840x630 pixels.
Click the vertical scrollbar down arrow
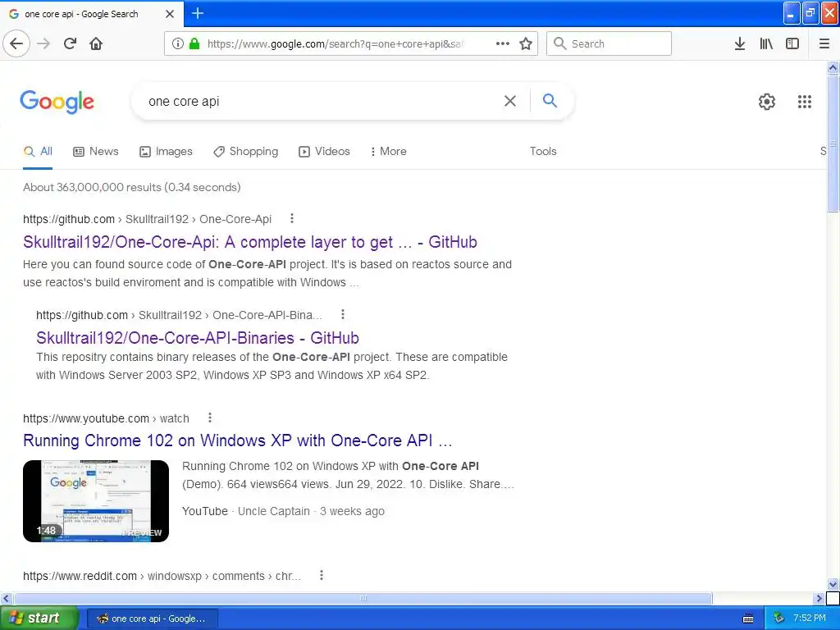point(833,584)
